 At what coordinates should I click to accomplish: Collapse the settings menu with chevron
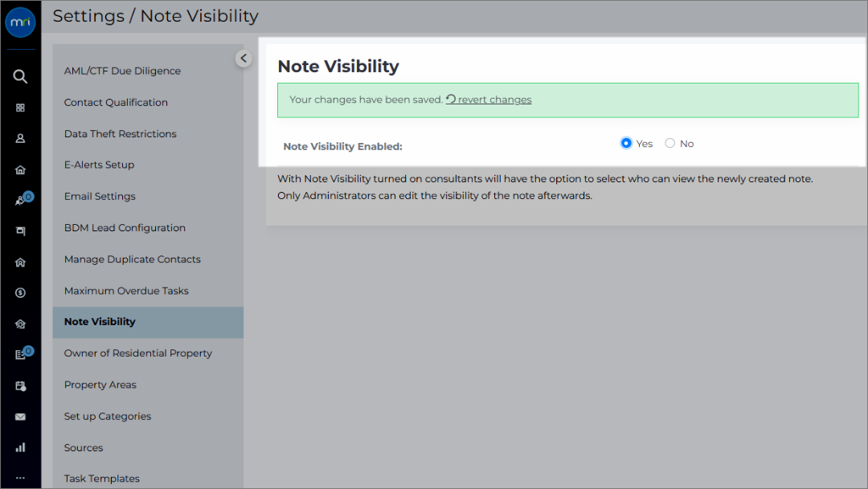tap(244, 58)
